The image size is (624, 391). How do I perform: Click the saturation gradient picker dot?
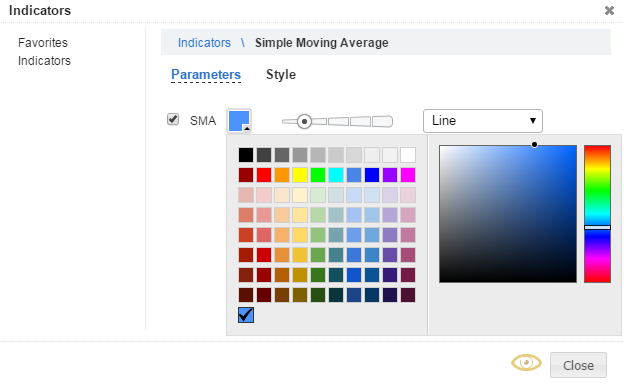[534, 145]
